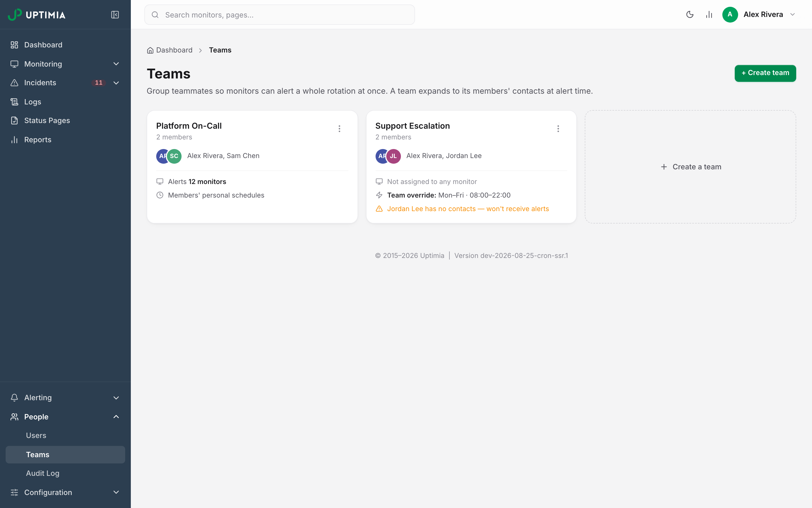The height and width of the screenshot is (508, 812).
Task: Click the Support Escalation team title
Action: [412, 126]
